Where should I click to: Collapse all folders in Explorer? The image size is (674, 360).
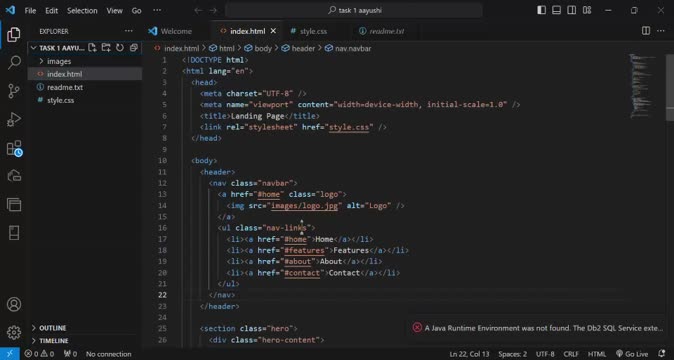[x=134, y=48]
